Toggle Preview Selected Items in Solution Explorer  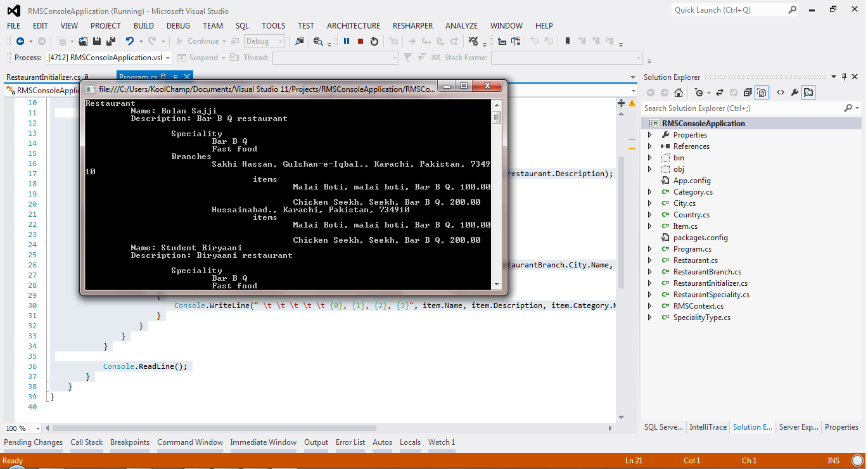[808, 92]
